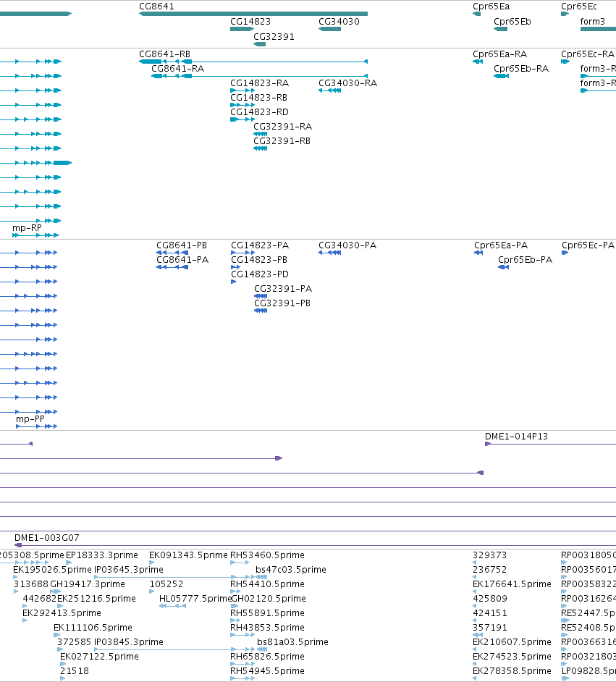Viewport: 616px width, 682px height.
Task: Click the EP18333.3prime EST
Action: [x=69, y=563]
